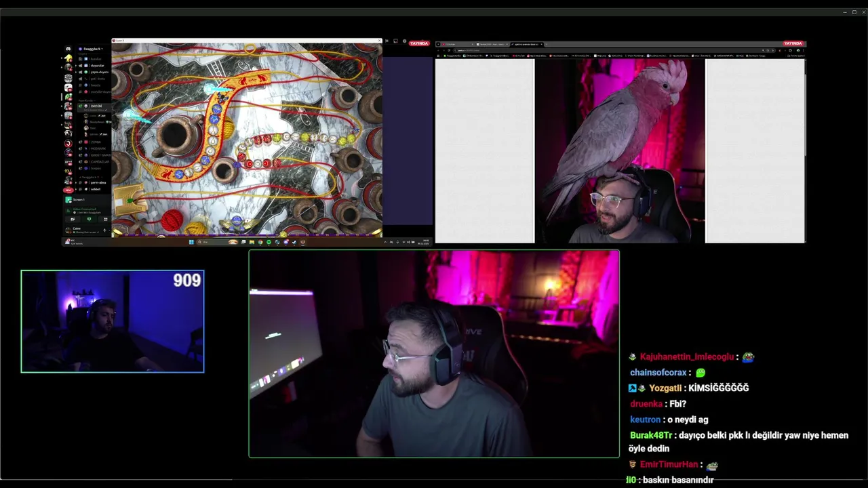Toggle Discord camera button in voice panel
The image size is (868, 488).
click(x=73, y=219)
